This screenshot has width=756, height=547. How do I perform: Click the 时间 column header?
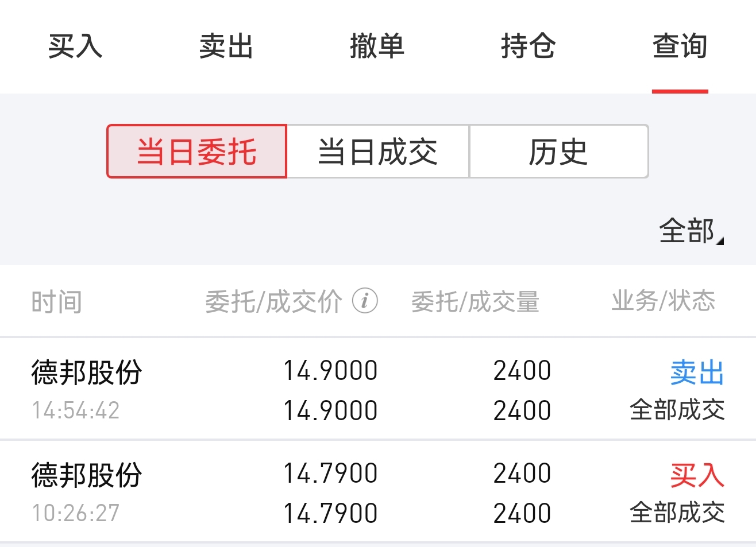click(x=56, y=301)
